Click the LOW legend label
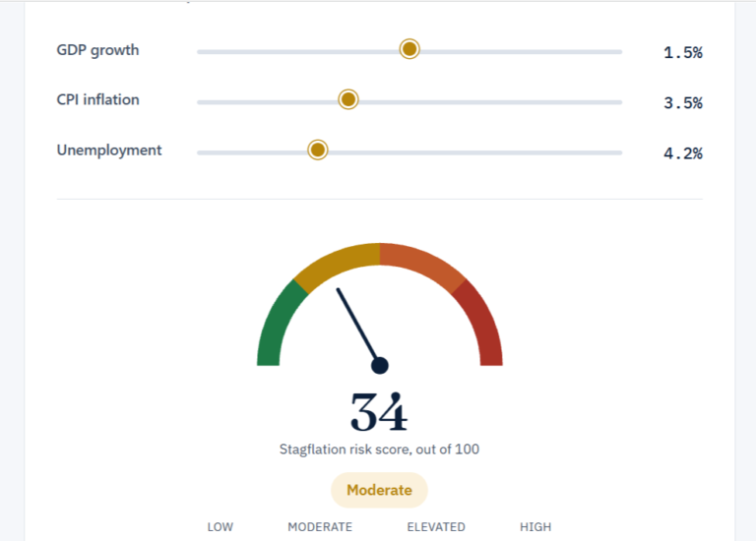 pyautogui.click(x=220, y=527)
